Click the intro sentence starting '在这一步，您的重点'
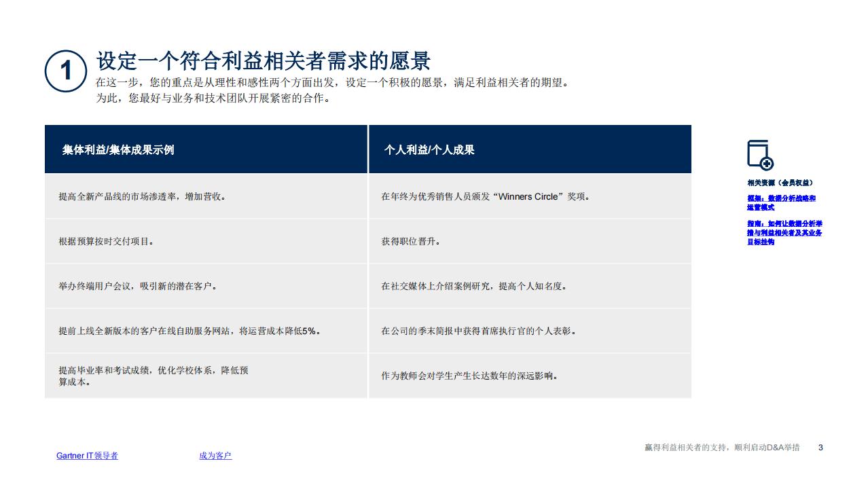 click(x=333, y=83)
